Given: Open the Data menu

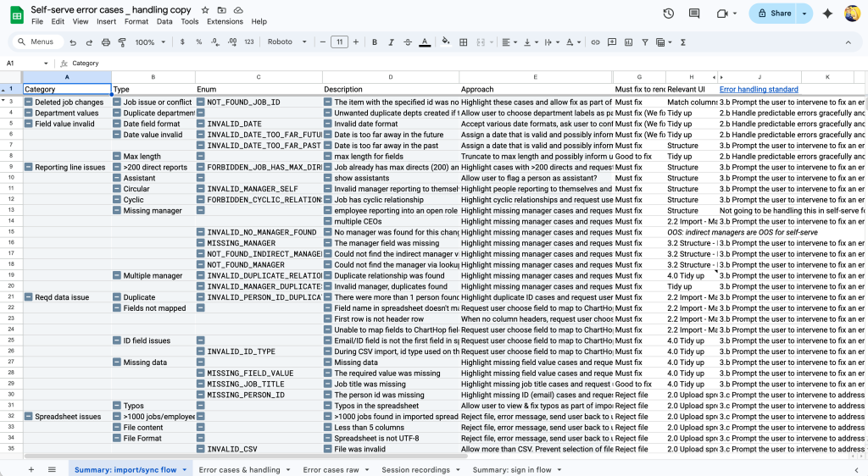Looking at the screenshot, I should pos(164,21).
